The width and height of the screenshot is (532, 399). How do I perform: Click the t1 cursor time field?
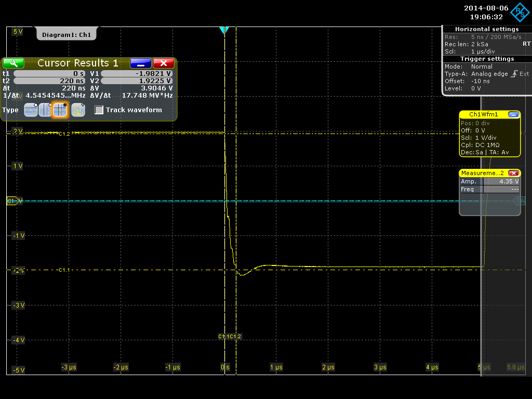point(50,74)
